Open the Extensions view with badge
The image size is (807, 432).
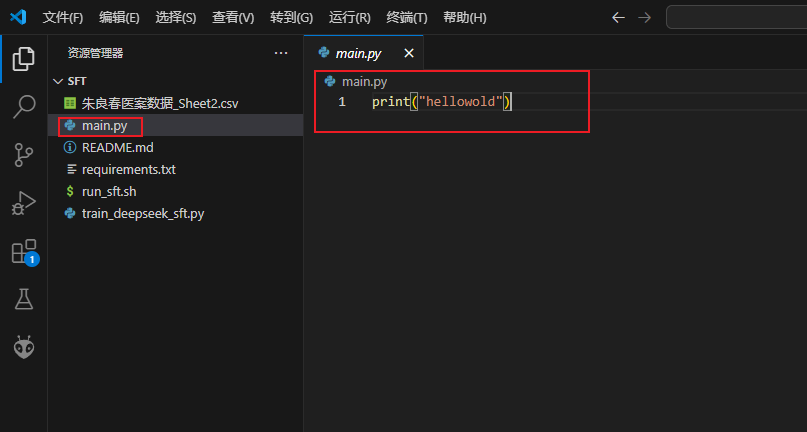click(x=25, y=252)
